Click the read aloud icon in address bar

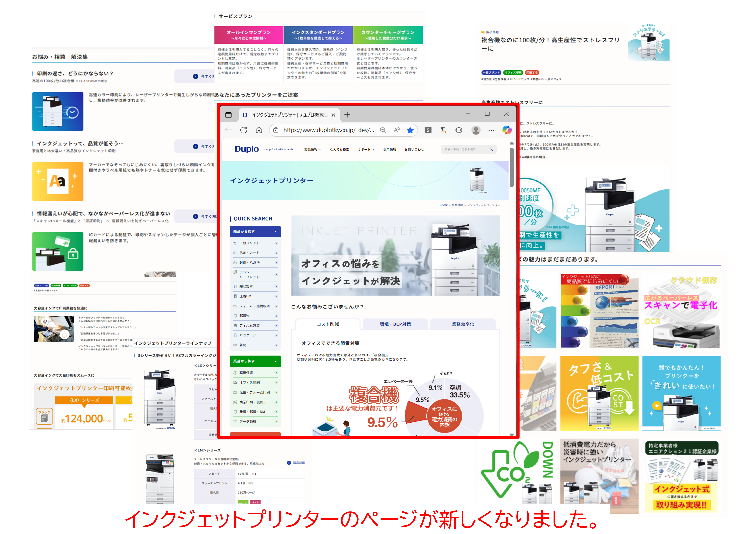pyautogui.click(x=397, y=130)
